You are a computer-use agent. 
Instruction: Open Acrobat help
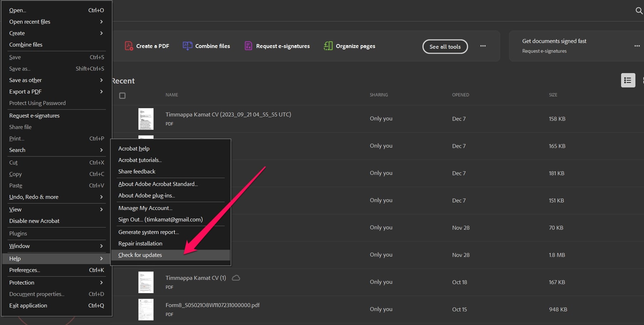coord(171,148)
